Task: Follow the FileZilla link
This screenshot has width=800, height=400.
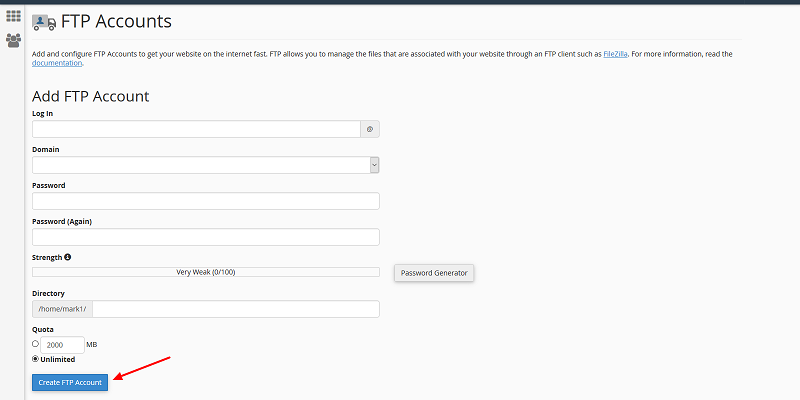Action: pos(616,54)
